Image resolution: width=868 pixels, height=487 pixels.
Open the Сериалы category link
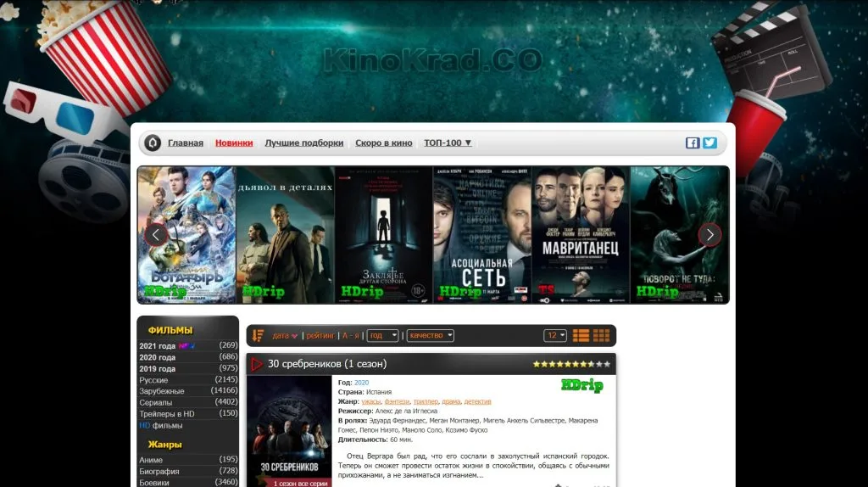[x=156, y=402]
